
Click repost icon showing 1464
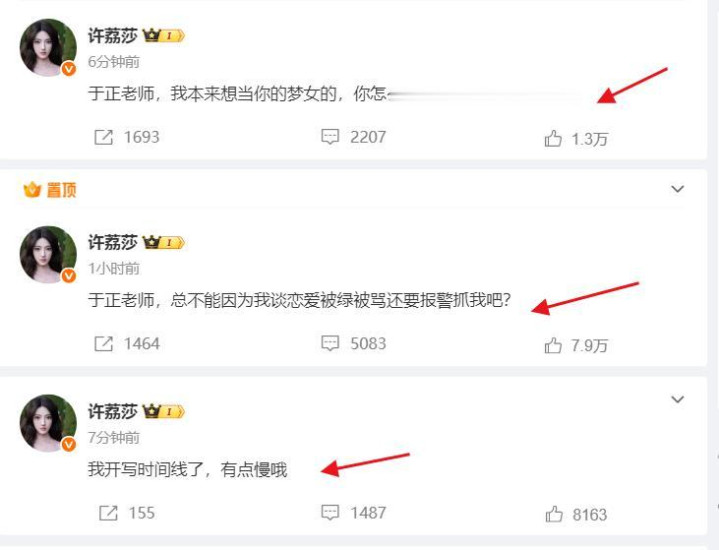point(103,343)
